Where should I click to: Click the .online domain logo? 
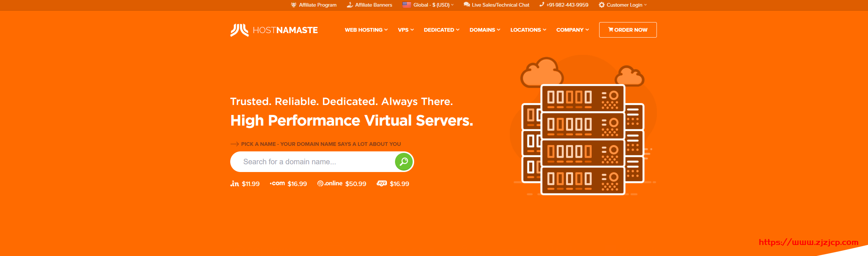(x=330, y=183)
